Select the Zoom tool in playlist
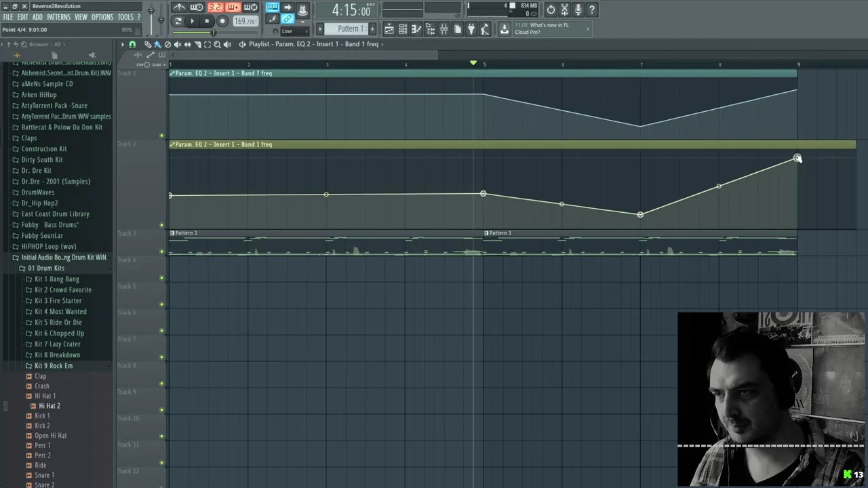 coord(217,44)
